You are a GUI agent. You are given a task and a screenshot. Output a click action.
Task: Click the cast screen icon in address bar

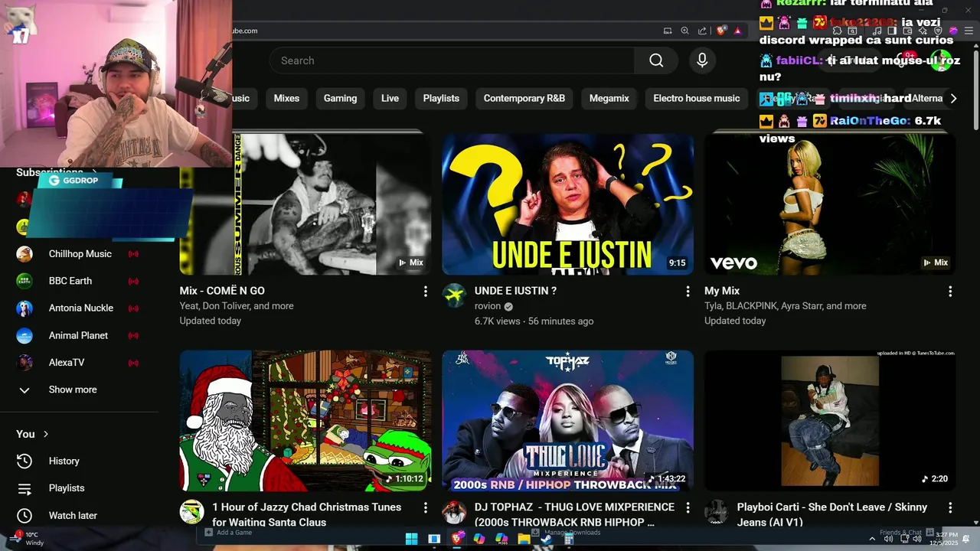click(x=668, y=31)
